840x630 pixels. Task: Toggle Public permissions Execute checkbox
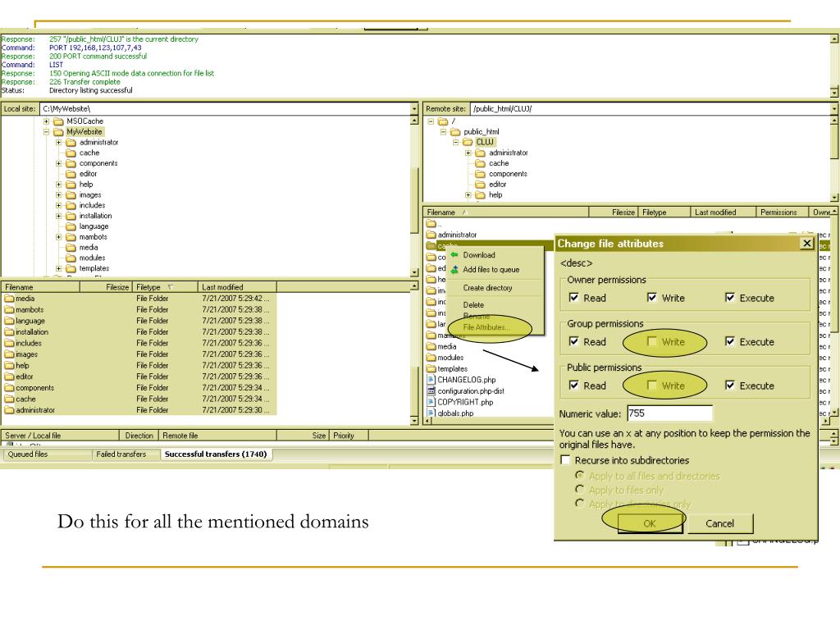click(730, 386)
